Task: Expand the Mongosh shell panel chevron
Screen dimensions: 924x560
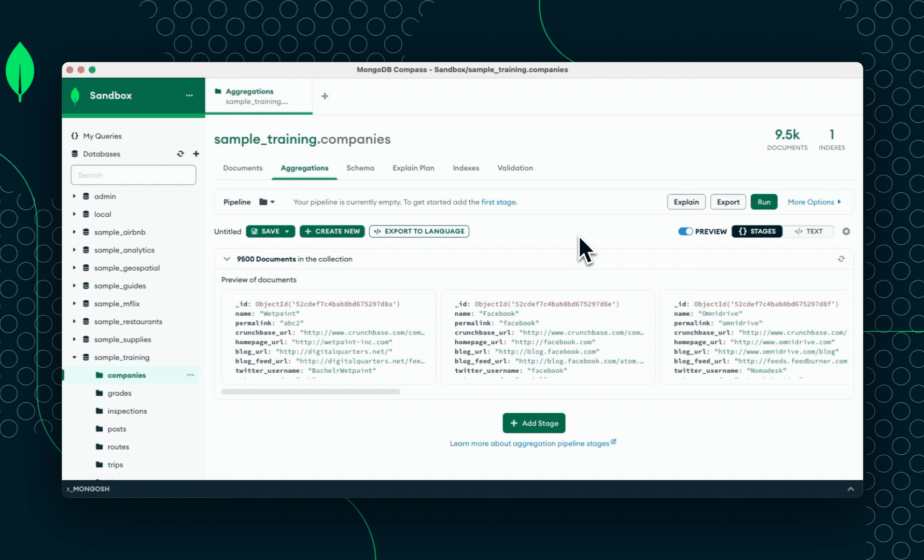Action: coord(850,489)
